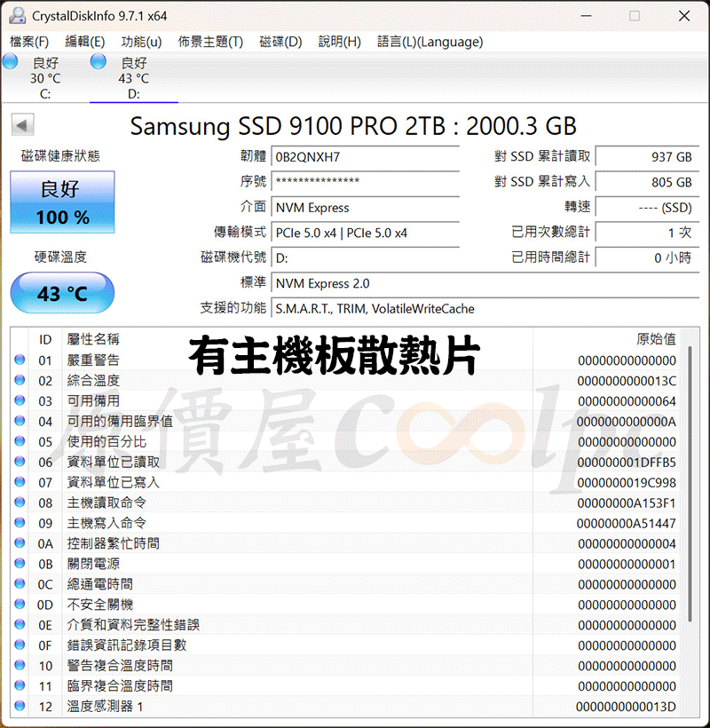
Task: Open the 語言(L)(Language) menu
Action: (430, 42)
